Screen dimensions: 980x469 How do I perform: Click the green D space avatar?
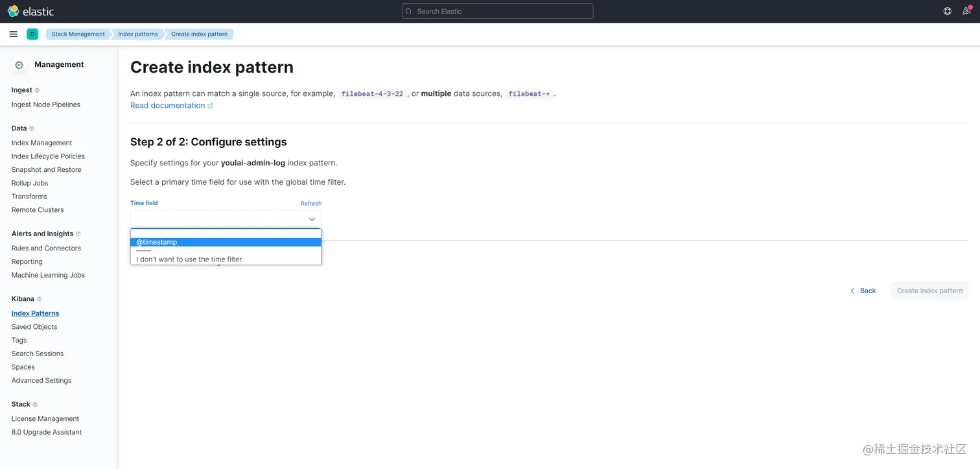tap(32, 34)
